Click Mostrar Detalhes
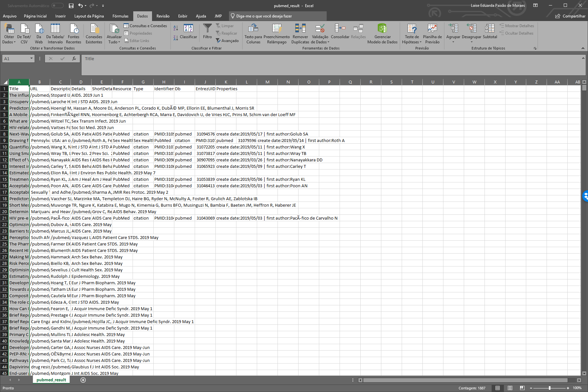Screen dimensions: 588x392 (x=517, y=26)
